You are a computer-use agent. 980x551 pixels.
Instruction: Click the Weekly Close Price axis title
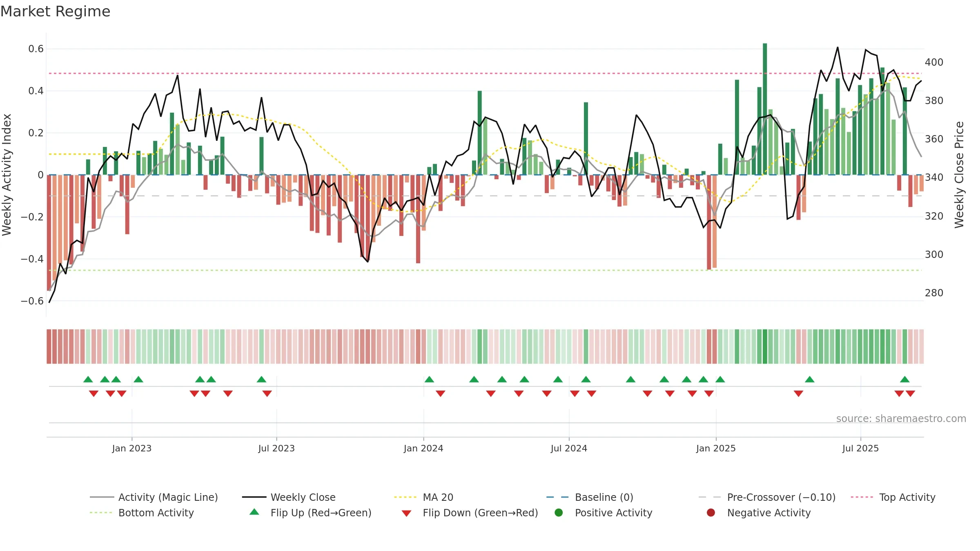(959, 175)
